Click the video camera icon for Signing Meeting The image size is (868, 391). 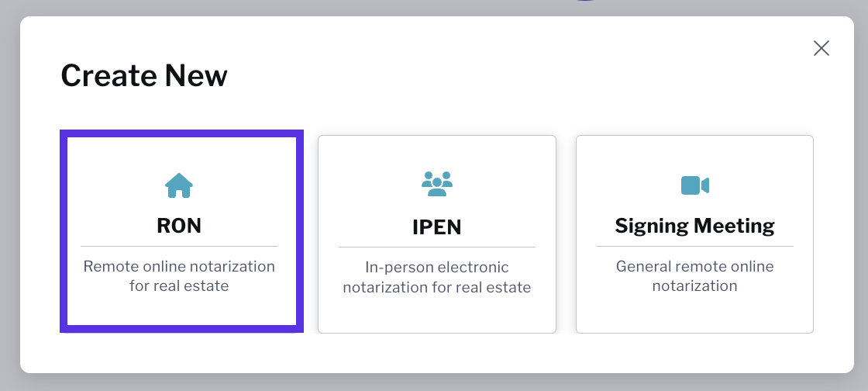tap(694, 185)
